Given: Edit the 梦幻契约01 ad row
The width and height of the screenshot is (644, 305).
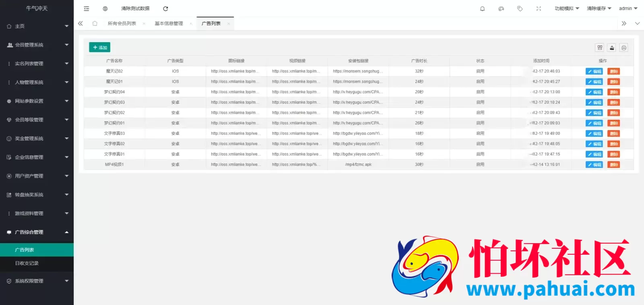Looking at the screenshot, I should point(594,123).
